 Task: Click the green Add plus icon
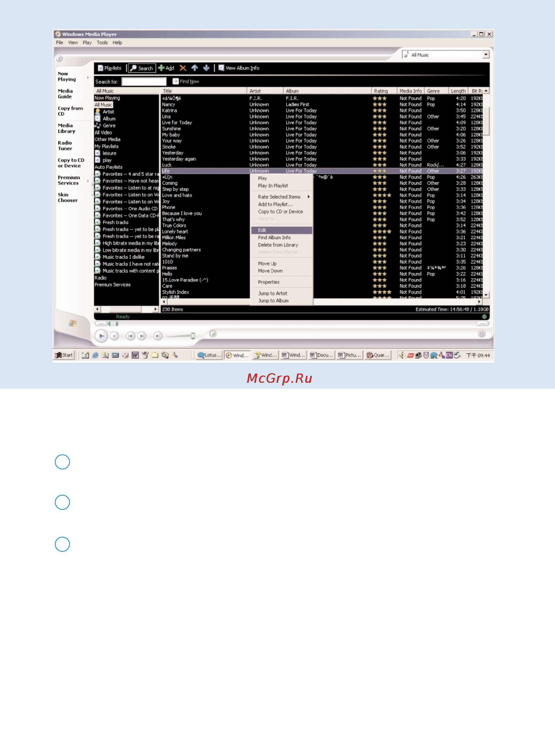161,68
